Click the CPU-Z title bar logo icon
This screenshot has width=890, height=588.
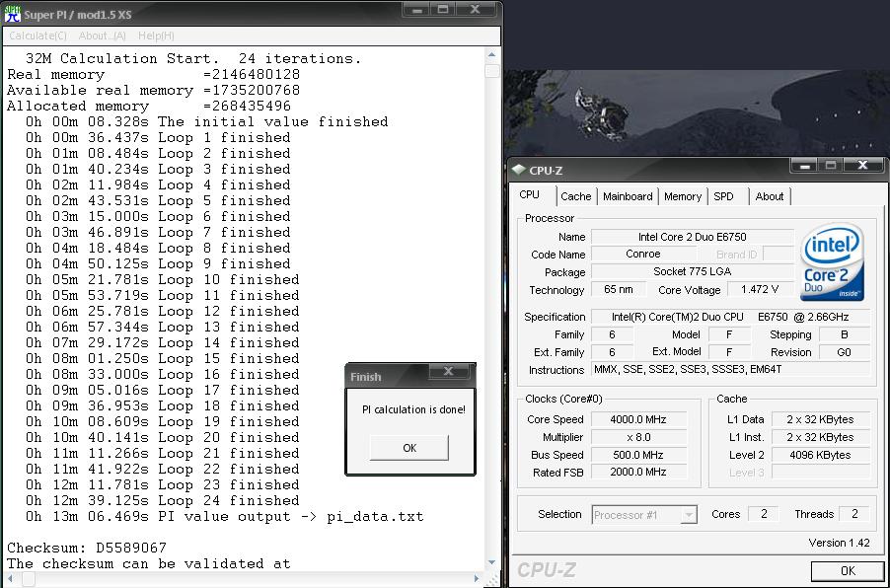(518, 170)
